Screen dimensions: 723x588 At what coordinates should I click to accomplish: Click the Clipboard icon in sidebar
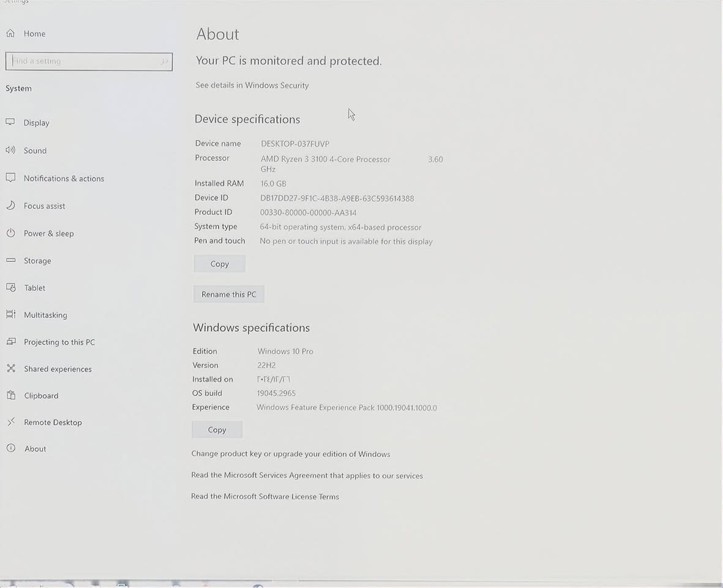(10, 396)
